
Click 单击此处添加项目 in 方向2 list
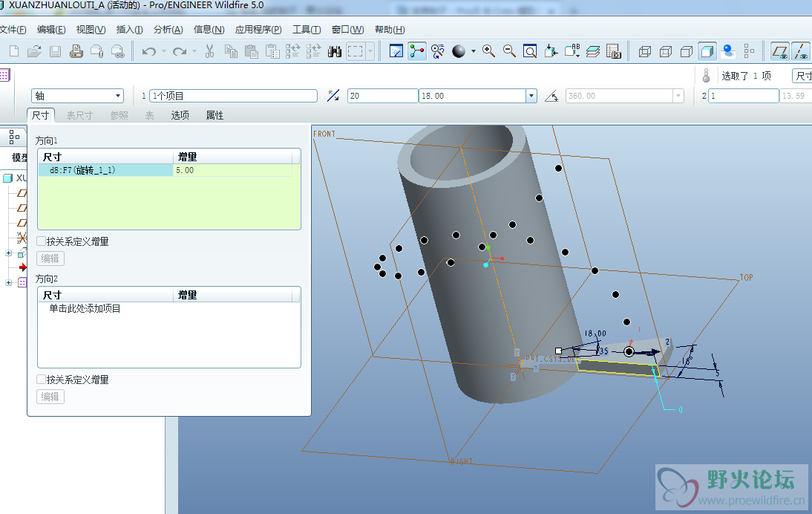pos(85,308)
